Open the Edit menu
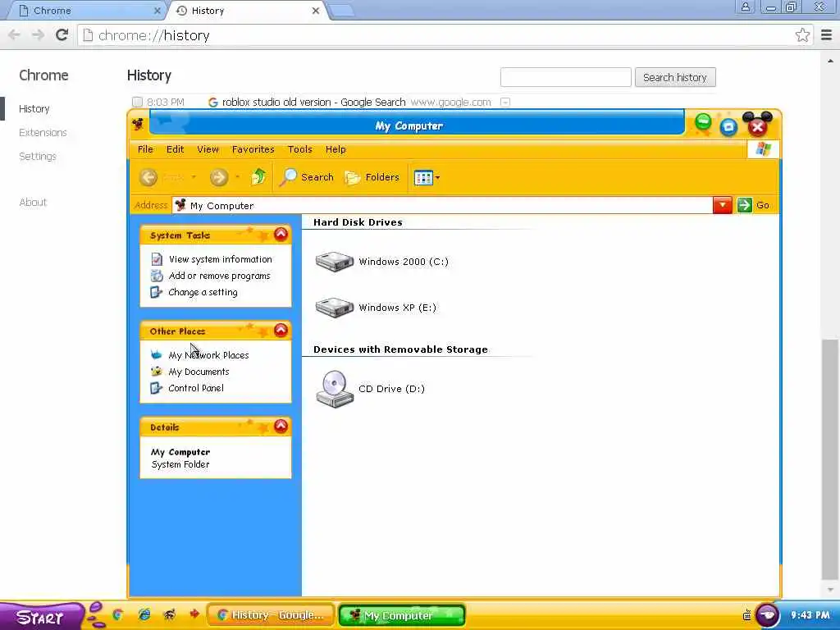The height and width of the screenshot is (630, 840). (175, 149)
